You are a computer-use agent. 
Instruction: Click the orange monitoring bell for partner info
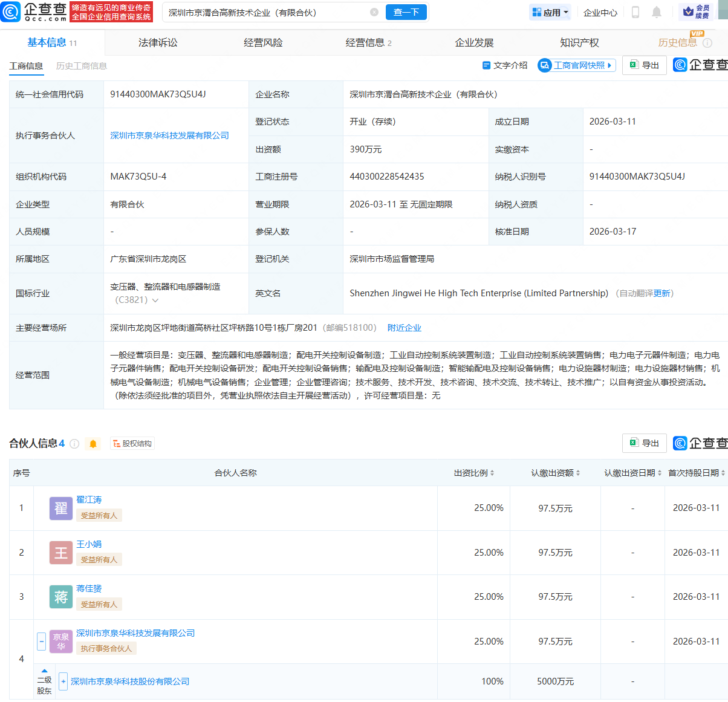pos(93,444)
